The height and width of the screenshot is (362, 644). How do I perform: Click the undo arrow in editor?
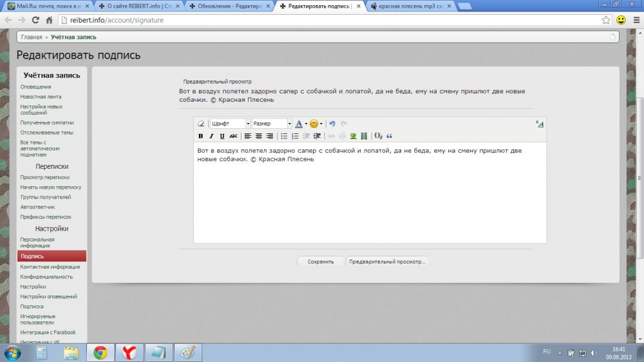332,124
